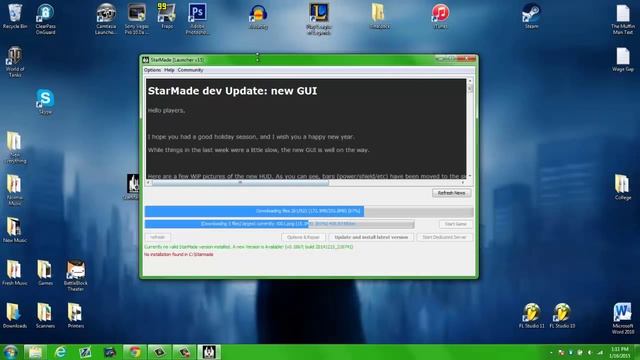
Task: Launch Skype from its desktop icon
Action: pyautogui.click(x=45, y=102)
